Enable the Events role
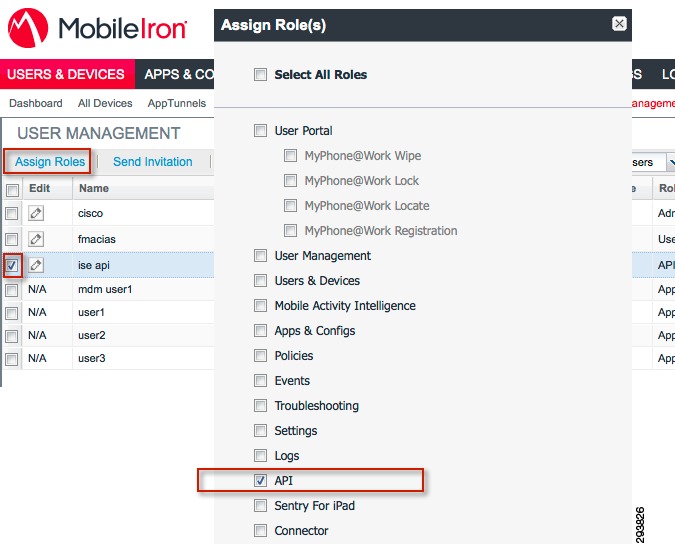This screenshot has width=675, height=544. 260,380
